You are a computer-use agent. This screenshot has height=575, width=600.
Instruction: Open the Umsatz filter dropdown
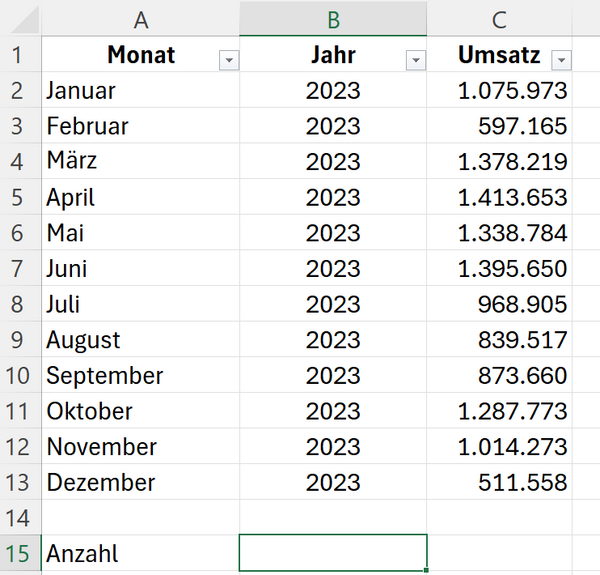click(x=561, y=60)
